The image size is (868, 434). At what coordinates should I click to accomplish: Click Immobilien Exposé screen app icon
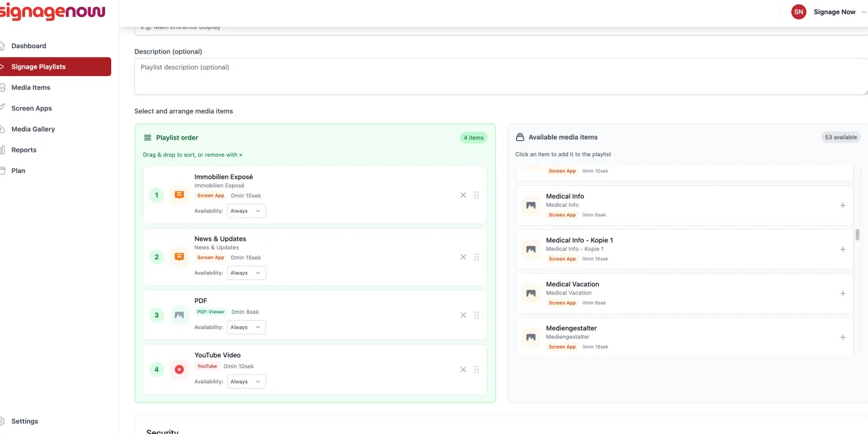[179, 195]
